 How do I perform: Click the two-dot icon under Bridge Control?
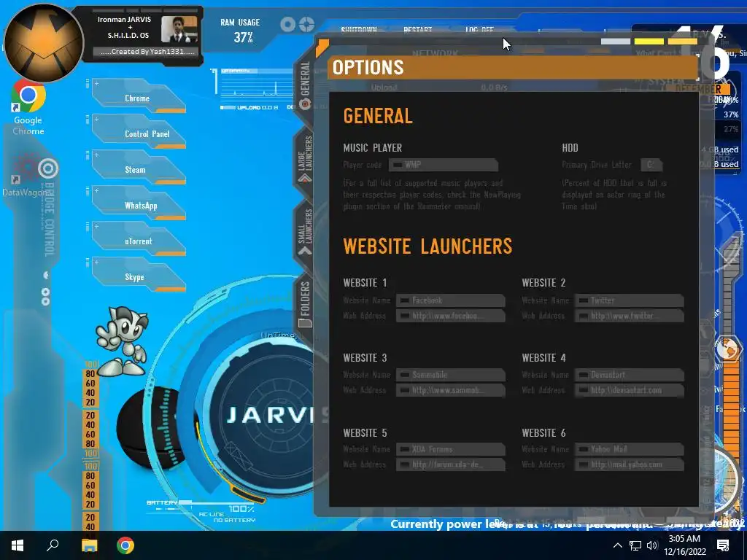[x=45, y=297]
